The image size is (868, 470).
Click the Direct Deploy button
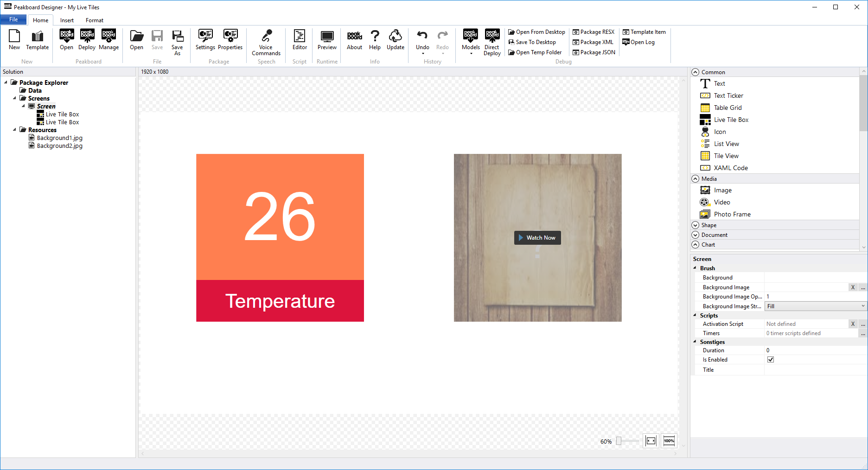pyautogui.click(x=492, y=42)
